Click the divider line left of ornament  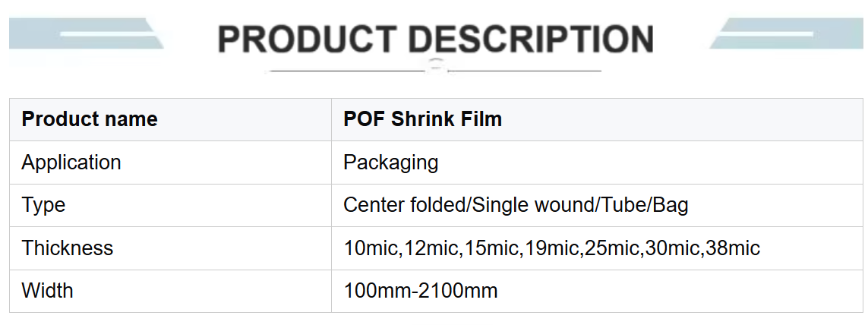(346, 71)
